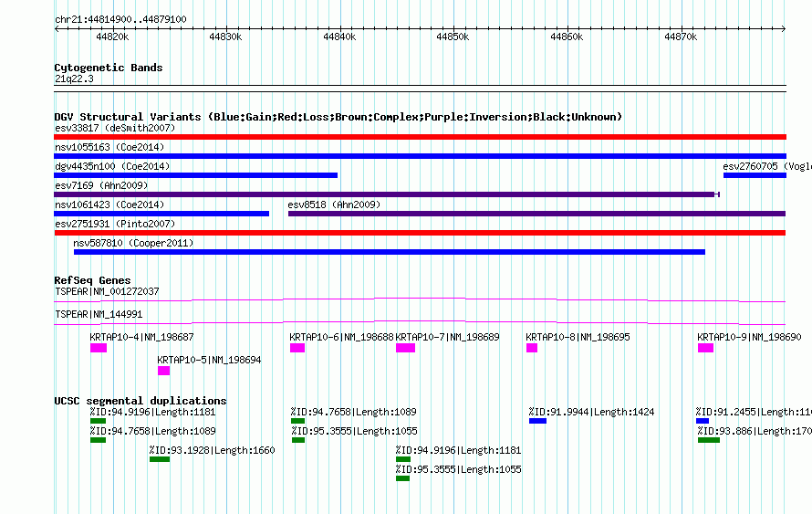This screenshot has width=812, height=514.
Task: Click the nsv1055163 (Coe2014) label
Action: pos(109,147)
